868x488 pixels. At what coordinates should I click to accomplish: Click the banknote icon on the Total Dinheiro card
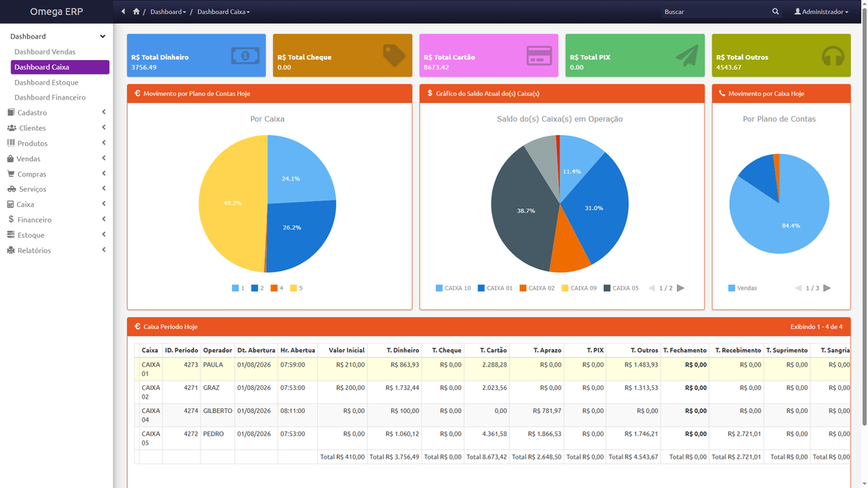[245, 55]
